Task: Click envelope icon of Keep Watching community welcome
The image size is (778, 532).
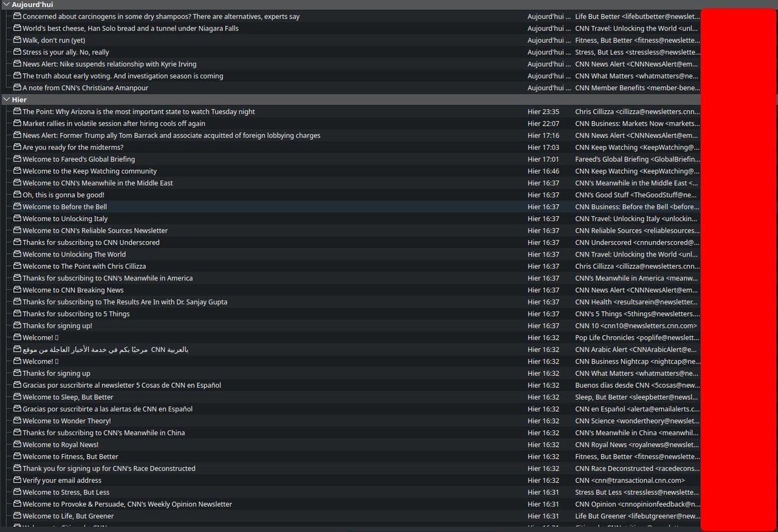Action: pos(18,171)
